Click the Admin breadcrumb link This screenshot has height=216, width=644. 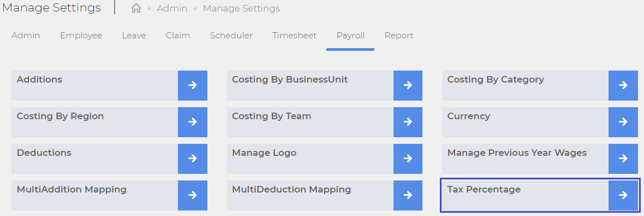coord(172,8)
